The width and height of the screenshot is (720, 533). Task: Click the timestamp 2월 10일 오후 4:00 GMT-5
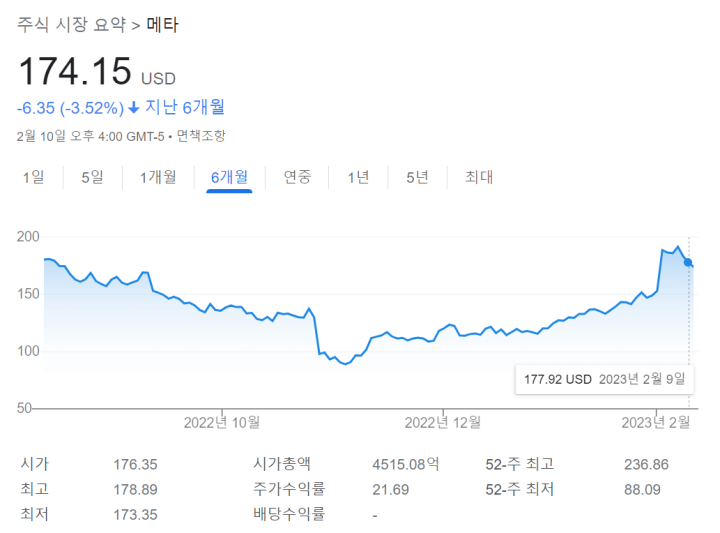(90, 136)
